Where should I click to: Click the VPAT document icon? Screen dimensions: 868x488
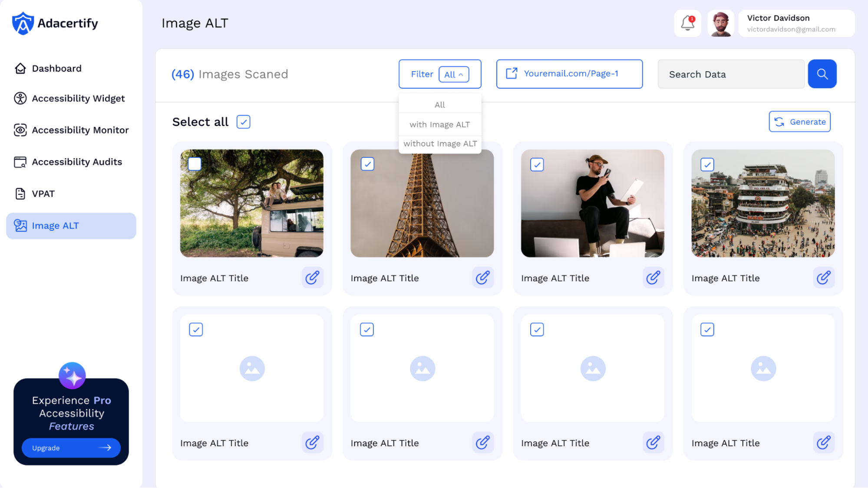pyautogui.click(x=20, y=194)
